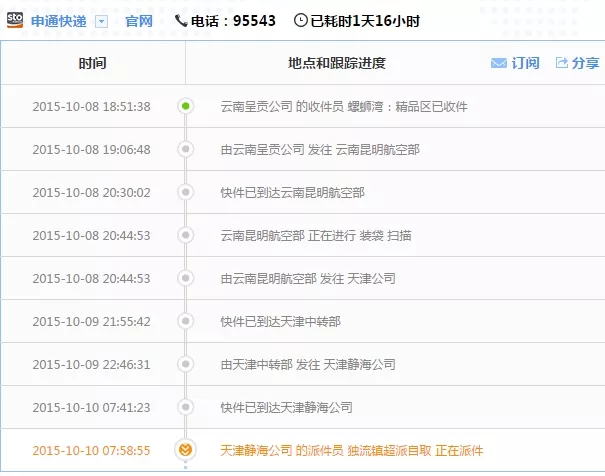Click the timeline marker at 19:06:48
The width and height of the screenshot is (605, 476).
pyautogui.click(x=186, y=149)
